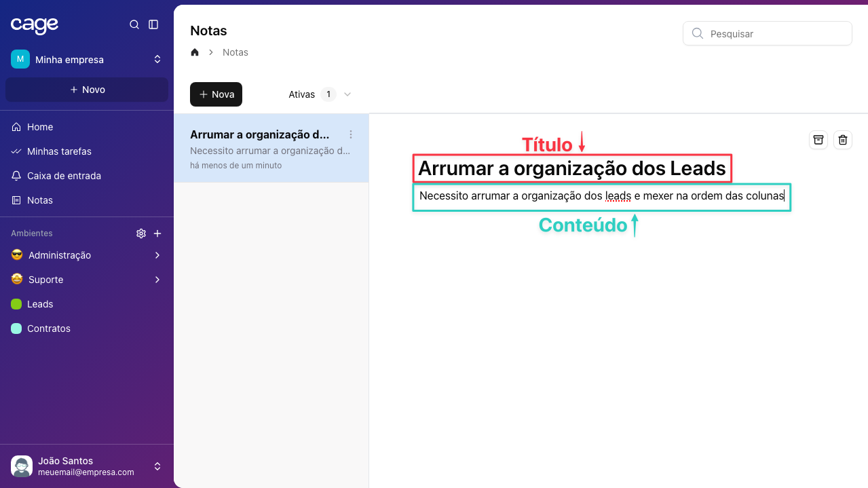Open João Santos account menu
This screenshot has width=868, height=488.
click(x=87, y=466)
